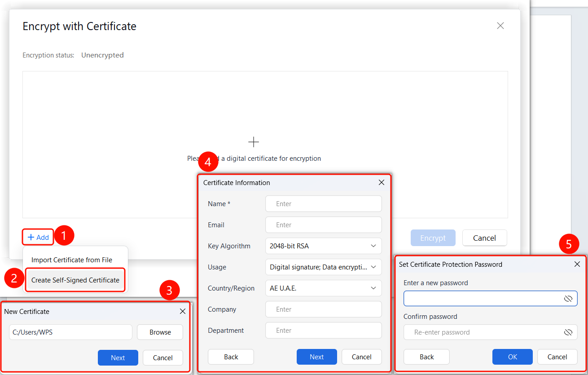Screen dimensions: 588x375
Task: Click Back in Certificate Information dialog
Action: [231, 357]
